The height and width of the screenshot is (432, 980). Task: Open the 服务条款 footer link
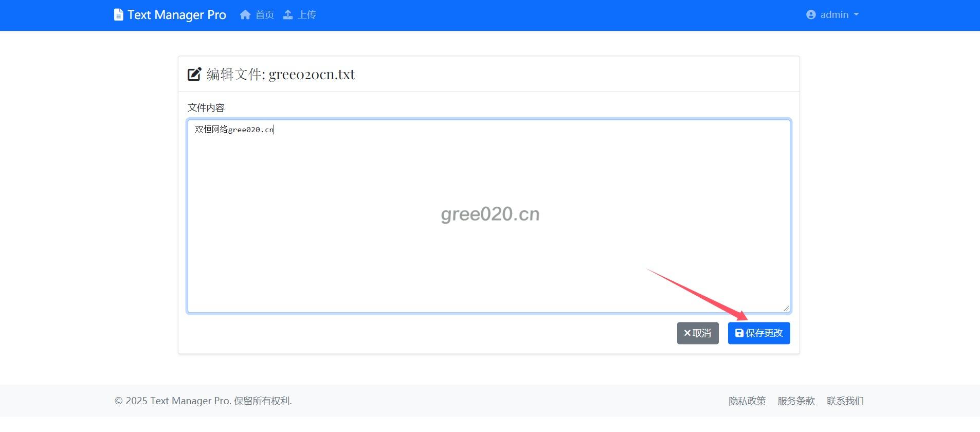[796, 401]
